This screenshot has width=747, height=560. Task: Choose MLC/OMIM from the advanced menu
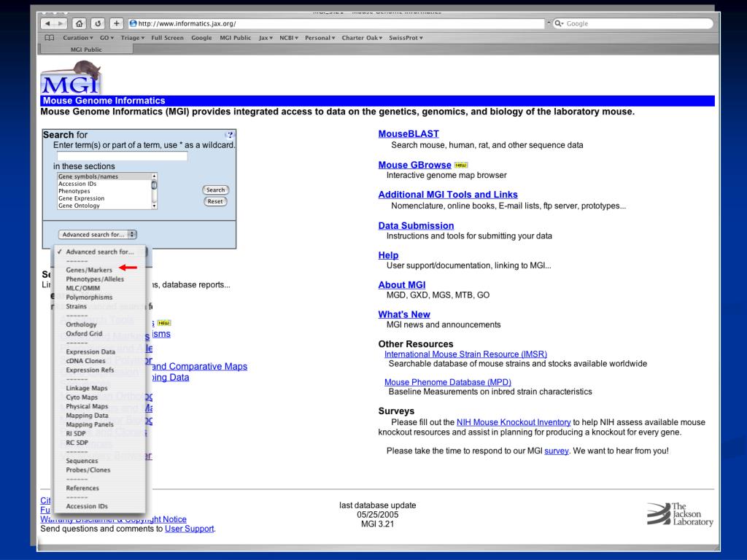(x=83, y=288)
